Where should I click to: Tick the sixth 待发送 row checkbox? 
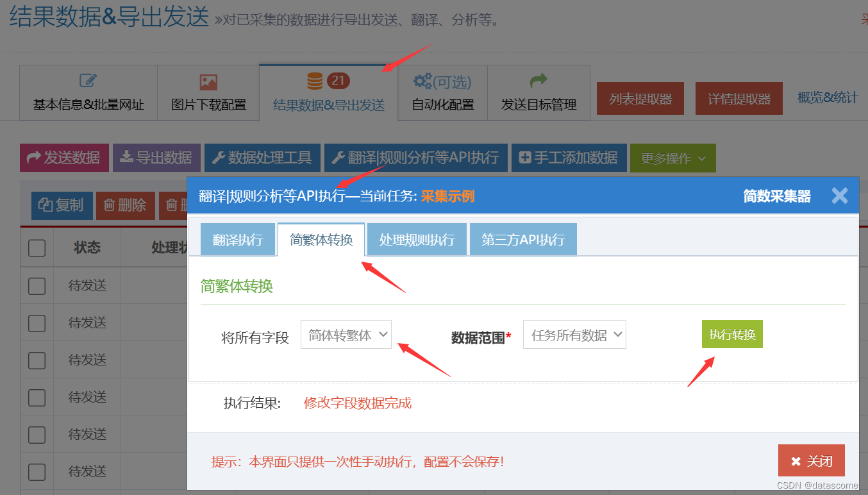[x=37, y=472]
